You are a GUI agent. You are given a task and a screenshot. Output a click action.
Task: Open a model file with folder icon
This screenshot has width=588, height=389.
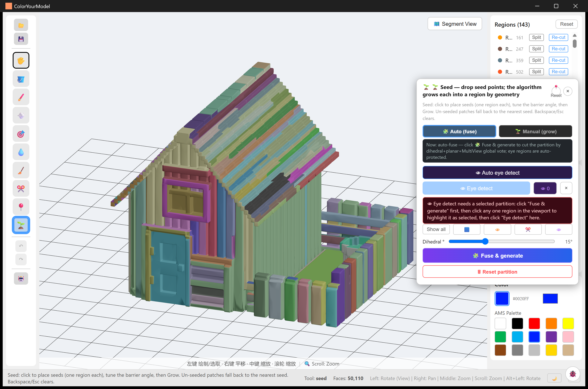click(21, 25)
